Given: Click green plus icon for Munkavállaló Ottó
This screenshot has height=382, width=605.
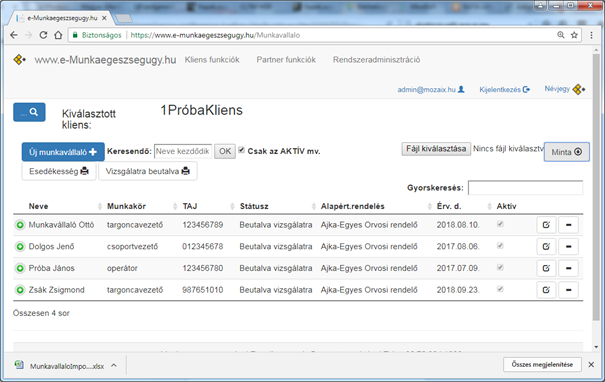Looking at the screenshot, I should 20,225.
